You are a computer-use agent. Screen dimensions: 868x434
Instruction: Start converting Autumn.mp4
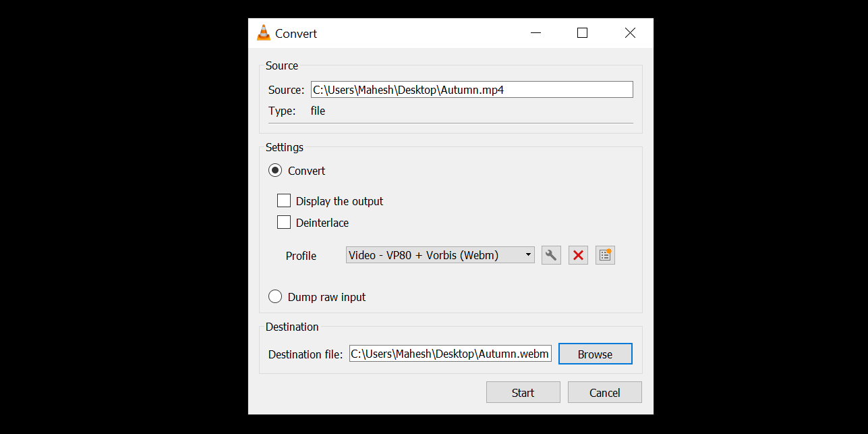[x=523, y=392]
